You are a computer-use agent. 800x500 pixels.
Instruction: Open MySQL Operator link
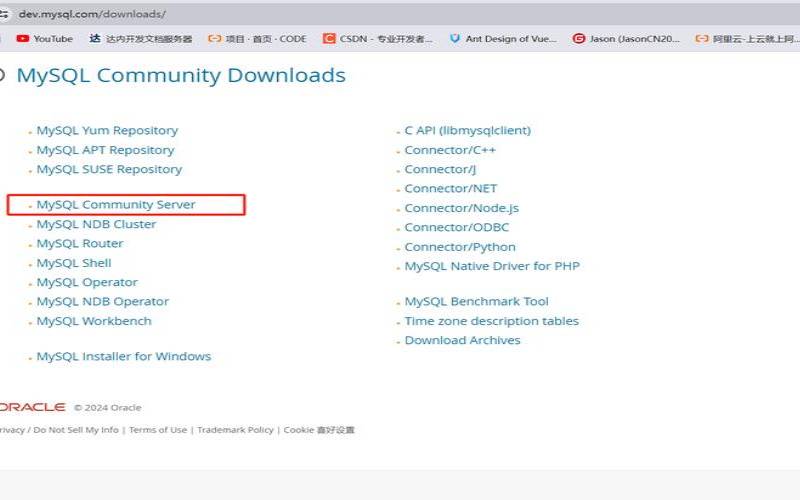coord(87,282)
